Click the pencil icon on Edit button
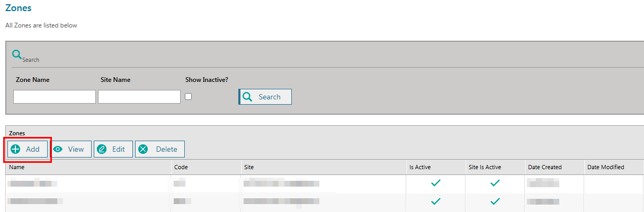This screenshot has height=212, width=644. (102, 149)
